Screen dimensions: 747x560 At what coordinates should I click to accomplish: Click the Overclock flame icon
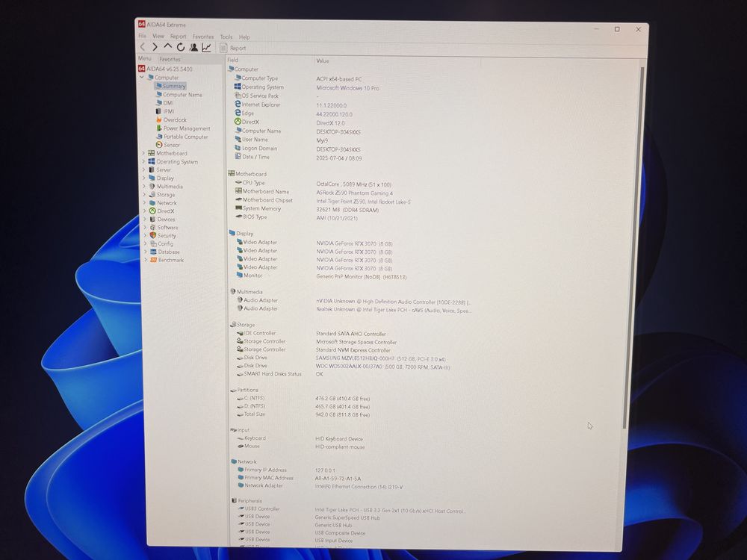tap(158, 119)
